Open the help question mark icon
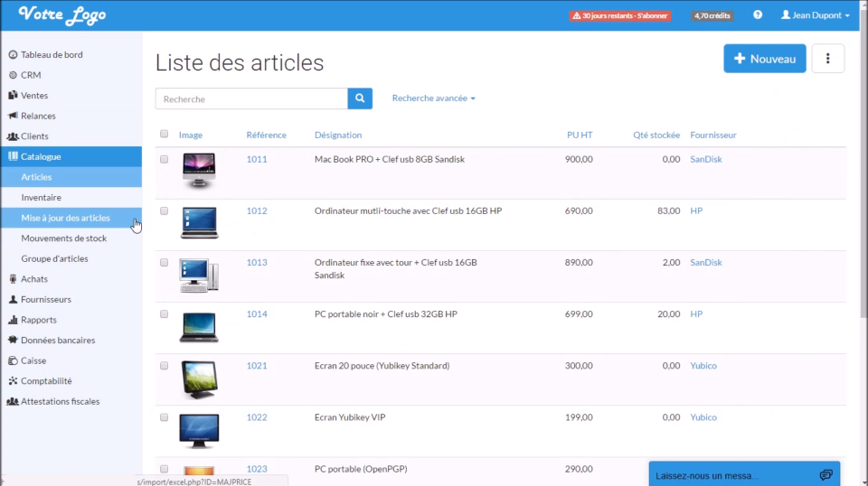The height and width of the screenshot is (486, 868). point(758,15)
